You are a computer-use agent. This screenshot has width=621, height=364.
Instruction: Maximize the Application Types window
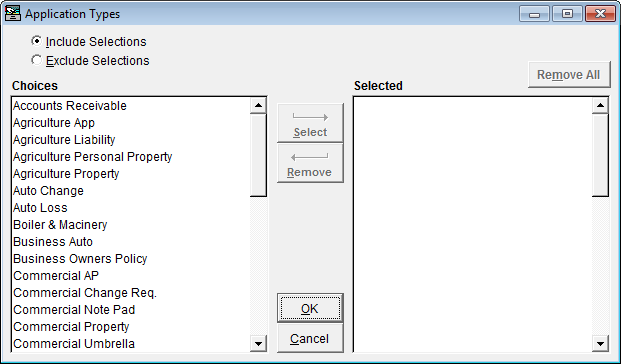[x=567, y=14]
